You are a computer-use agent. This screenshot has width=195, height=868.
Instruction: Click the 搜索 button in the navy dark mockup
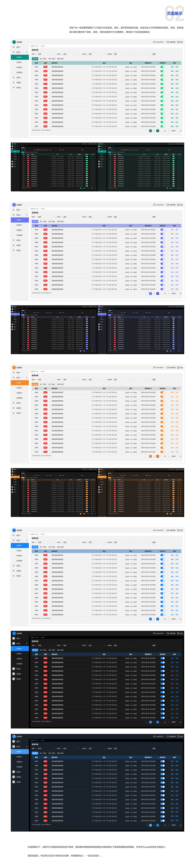(x=154, y=749)
